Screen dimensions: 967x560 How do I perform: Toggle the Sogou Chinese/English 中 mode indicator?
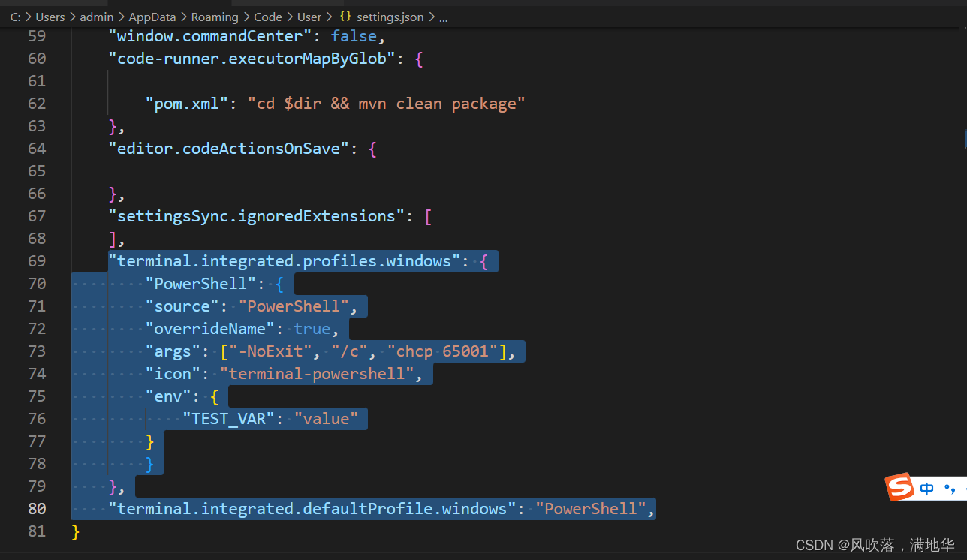pyautogui.click(x=928, y=489)
